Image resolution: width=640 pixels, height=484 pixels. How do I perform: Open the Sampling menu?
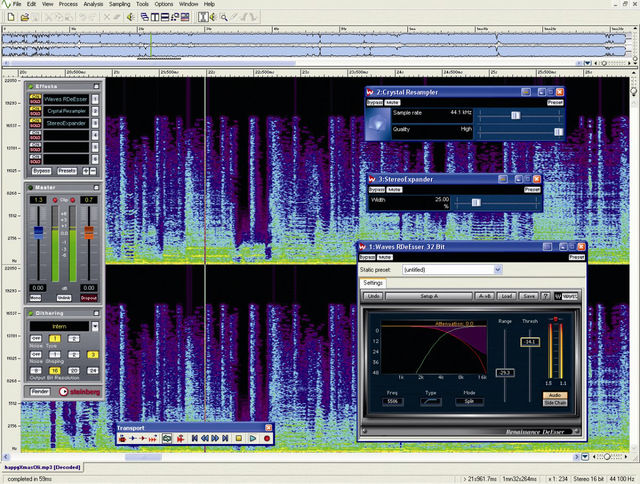(120, 4)
